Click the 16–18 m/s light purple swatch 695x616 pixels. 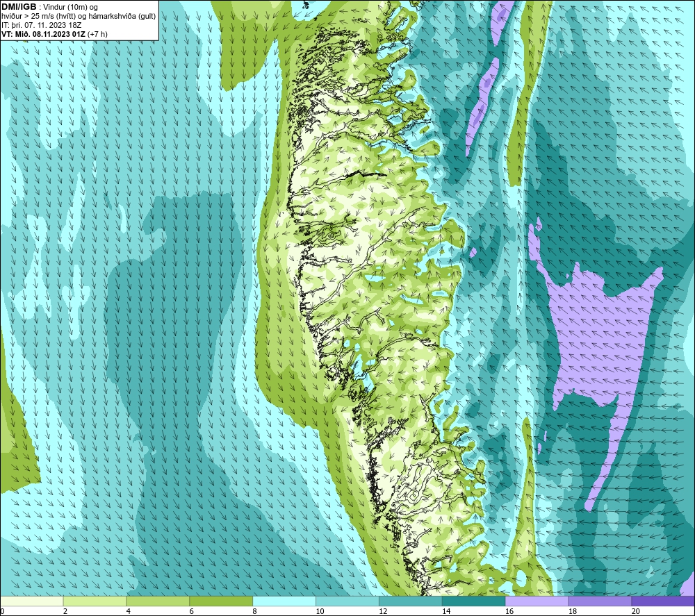click(537, 601)
